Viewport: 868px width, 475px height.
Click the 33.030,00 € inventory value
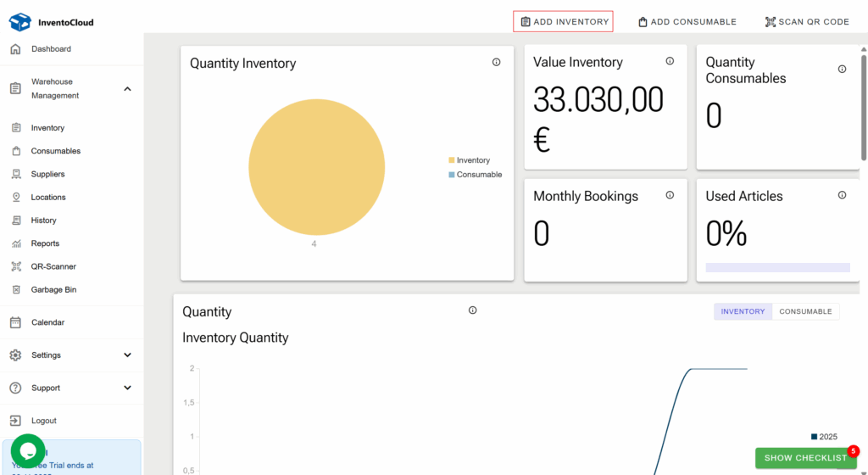click(x=598, y=119)
